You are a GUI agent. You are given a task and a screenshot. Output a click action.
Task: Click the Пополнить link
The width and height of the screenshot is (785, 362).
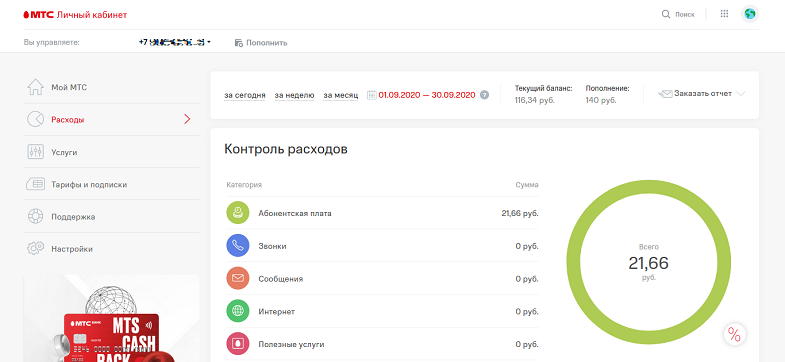click(x=266, y=43)
